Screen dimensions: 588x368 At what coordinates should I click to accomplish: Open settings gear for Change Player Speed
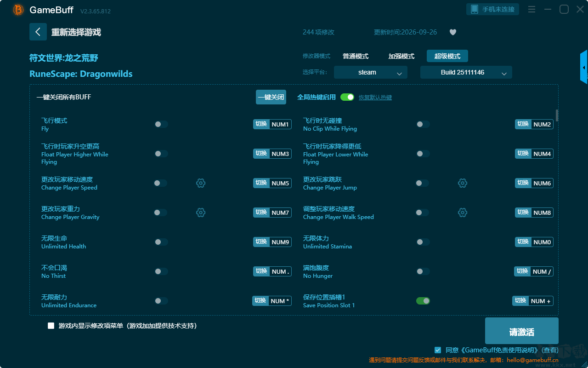coord(201,183)
